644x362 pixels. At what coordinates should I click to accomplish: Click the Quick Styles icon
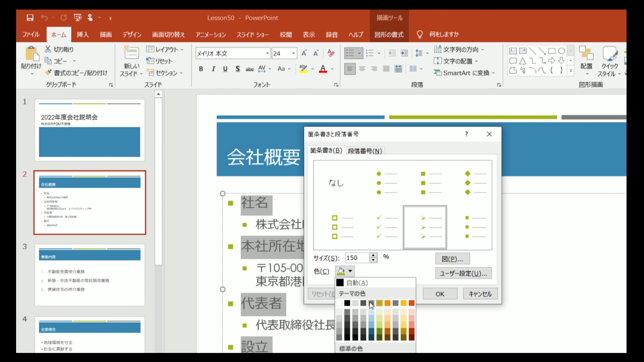click(610, 53)
